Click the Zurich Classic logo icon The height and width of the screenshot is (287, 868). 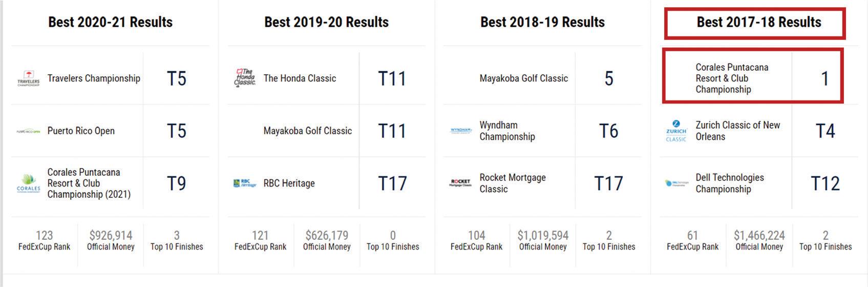click(x=676, y=131)
